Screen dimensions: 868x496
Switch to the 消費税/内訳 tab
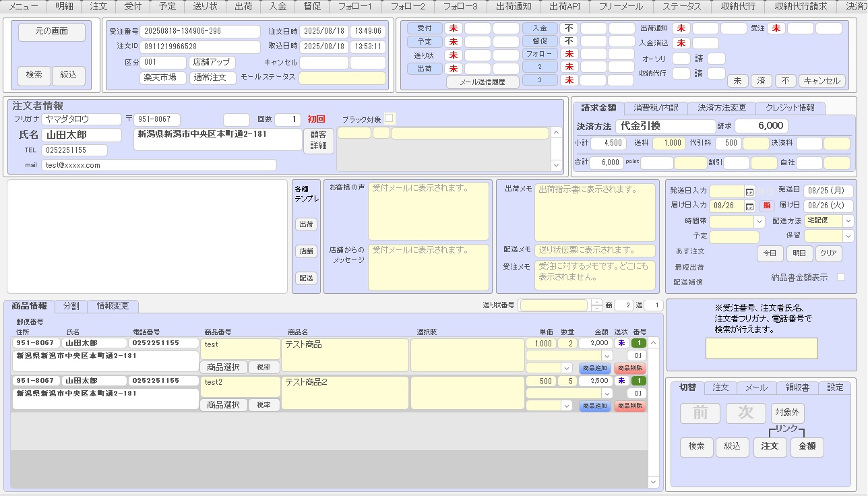pos(656,108)
